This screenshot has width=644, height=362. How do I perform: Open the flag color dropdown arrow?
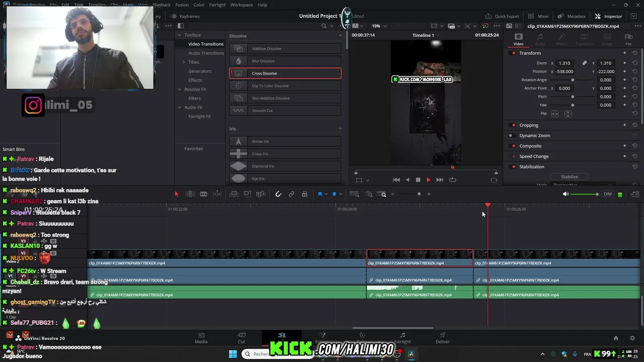pyautogui.click(x=326, y=194)
